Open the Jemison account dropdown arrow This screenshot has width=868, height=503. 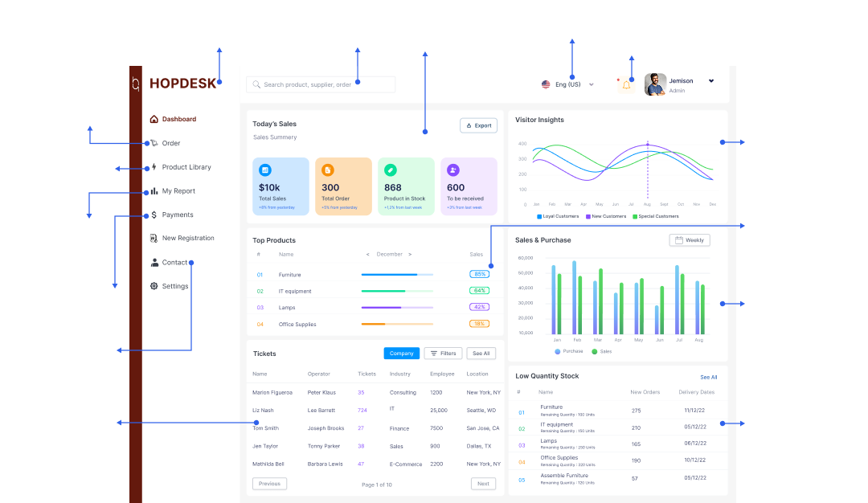pos(711,81)
